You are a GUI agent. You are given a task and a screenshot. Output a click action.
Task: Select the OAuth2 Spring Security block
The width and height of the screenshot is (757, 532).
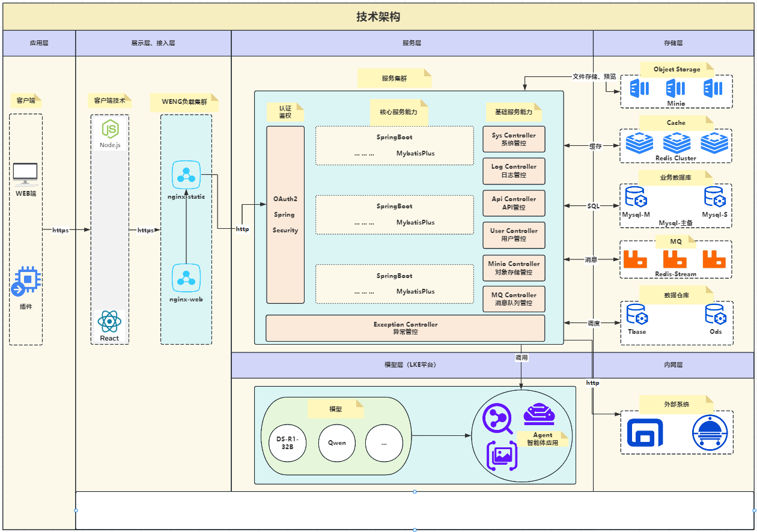(x=285, y=214)
